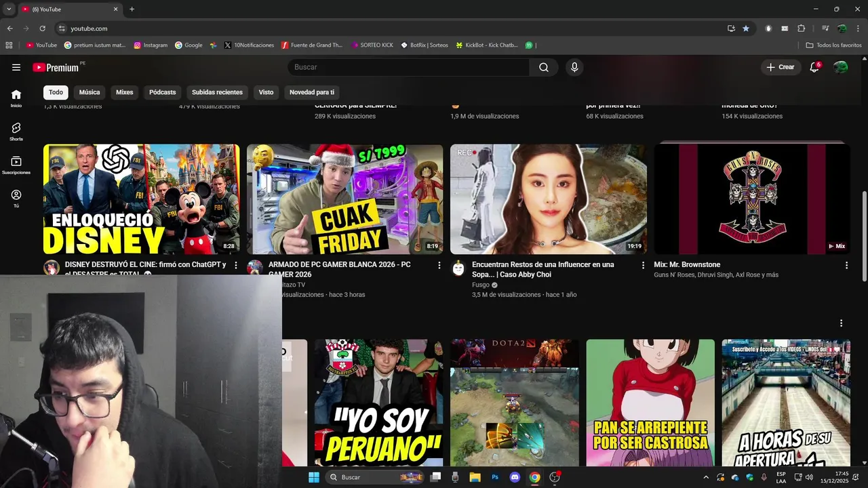Open more options for Abby Choi video
The height and width of the screenshot is (488, 868).
click(x=643, y=265)
